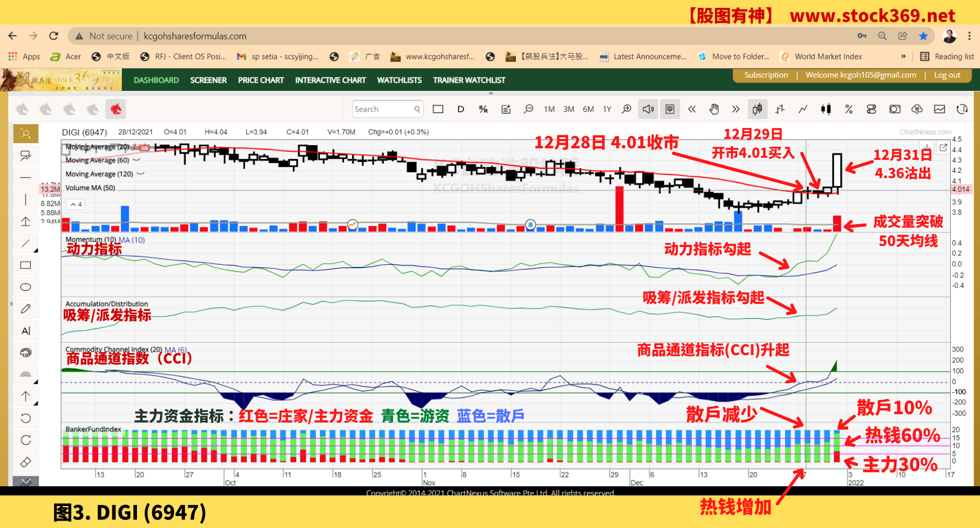
Task: Switch to line chart type
Action: pyautogui.click(x=803, y=109)
